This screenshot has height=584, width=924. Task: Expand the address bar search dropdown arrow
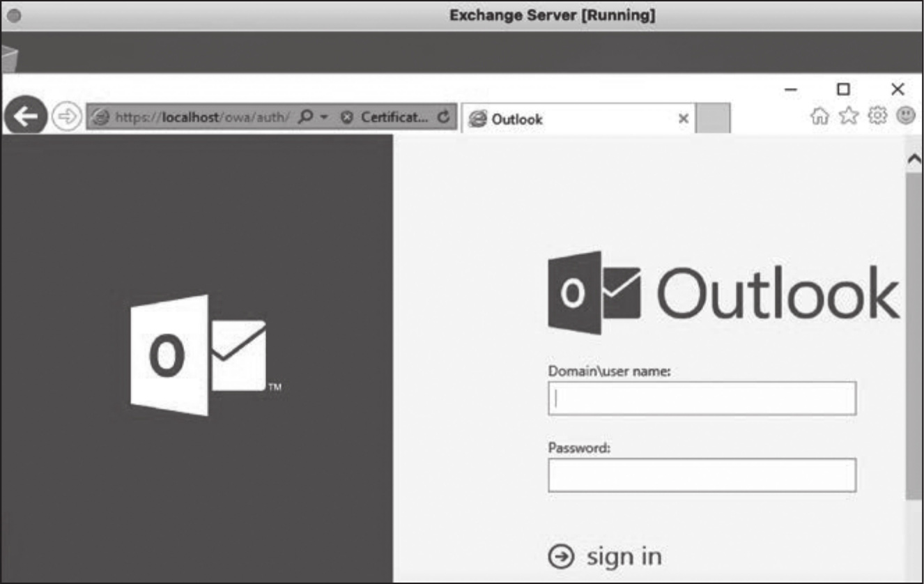(324, 117)
